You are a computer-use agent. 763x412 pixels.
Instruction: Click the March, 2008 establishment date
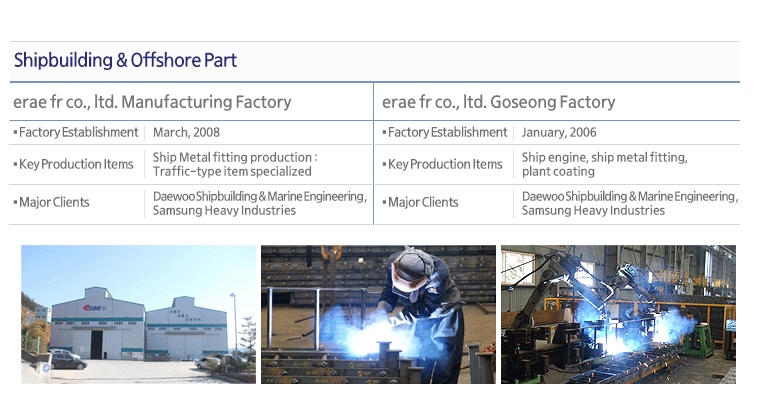[186, 132]
